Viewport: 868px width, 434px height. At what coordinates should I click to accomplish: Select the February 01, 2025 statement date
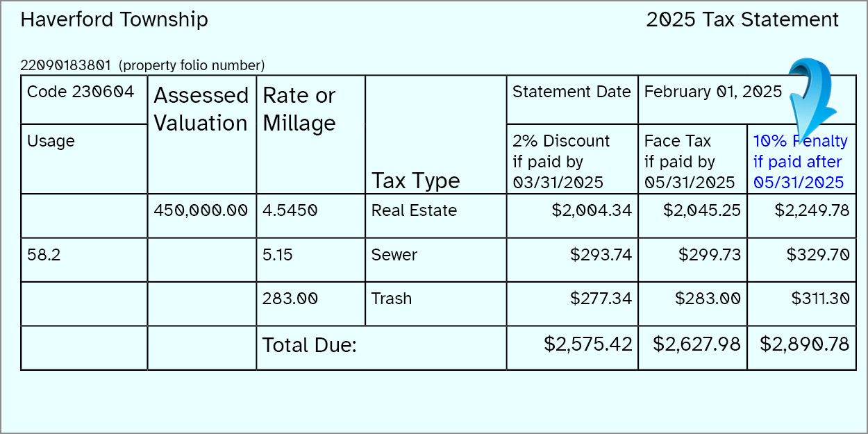(x=713, y=92)
